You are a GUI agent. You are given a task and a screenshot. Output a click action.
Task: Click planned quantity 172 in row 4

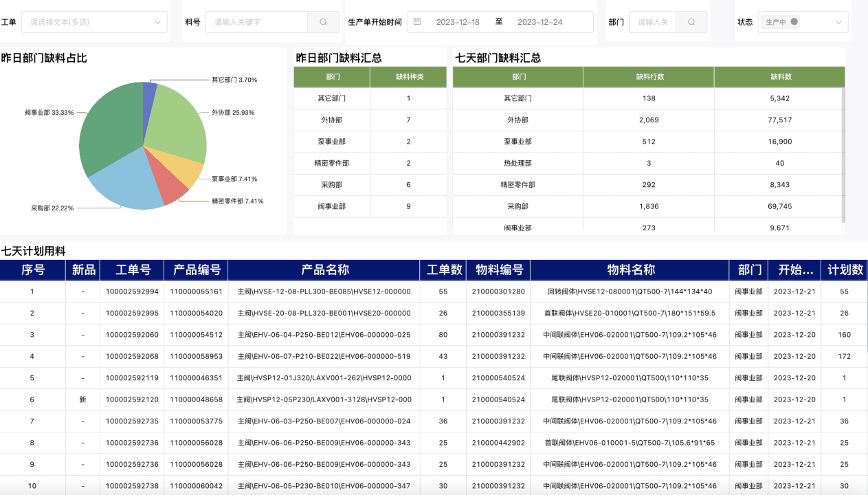(x=844, y=356)
